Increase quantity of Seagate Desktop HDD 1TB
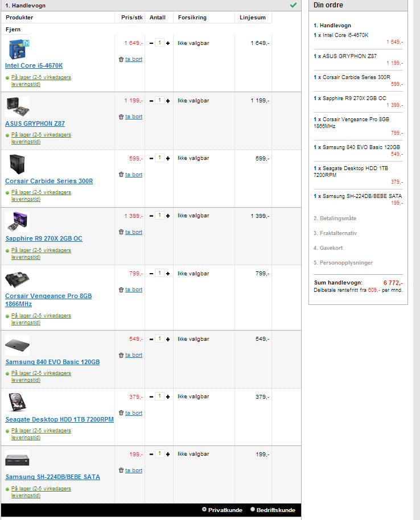 (x=168, y=397)
